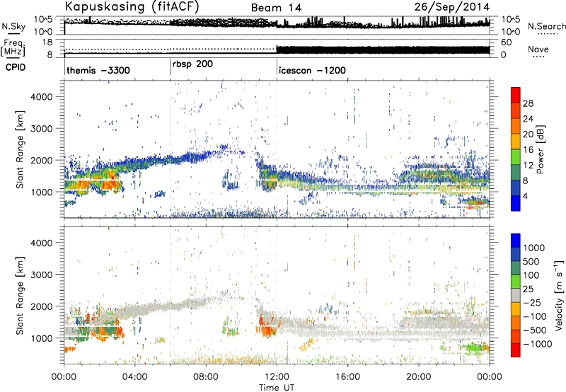Screen dimensions: 566x392
Task: Click the "1000" Velocity colorbar tick
Action: 534,248
